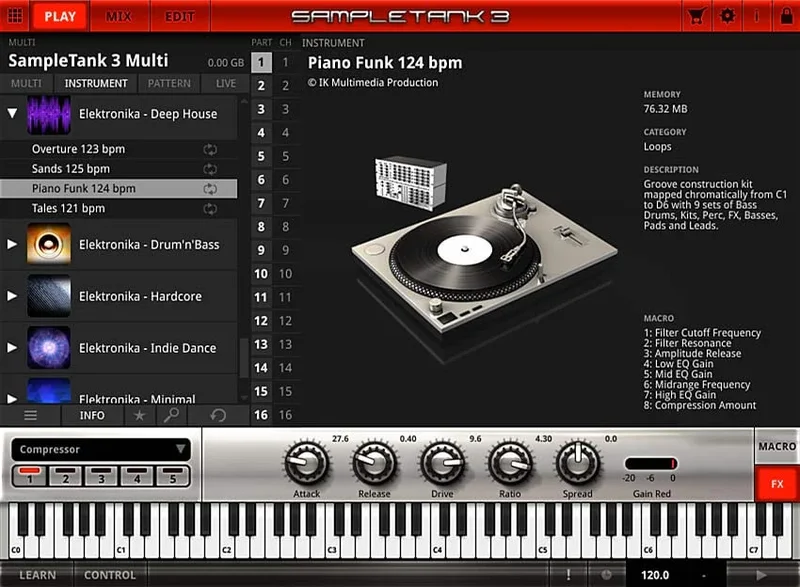The height and width of the screenshot is (587, 800).
Task: Toggle the FX panel button
Action: point(777,483)
